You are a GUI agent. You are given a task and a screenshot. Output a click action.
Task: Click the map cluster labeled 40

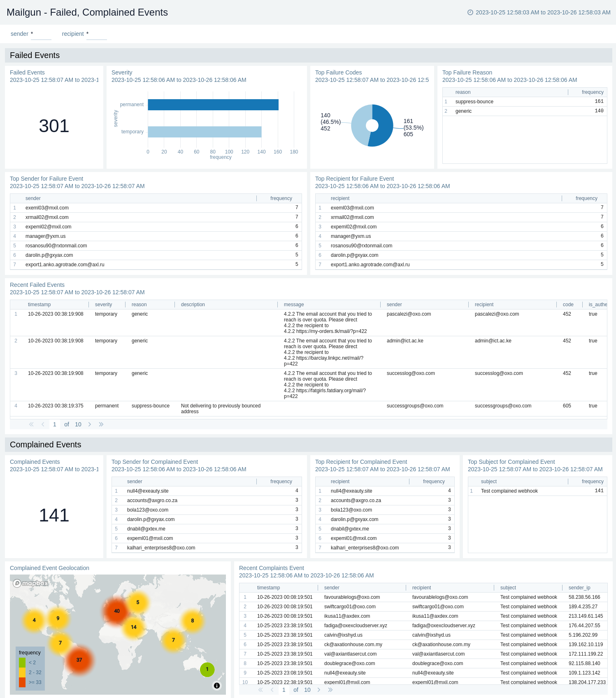click(117, 611)
